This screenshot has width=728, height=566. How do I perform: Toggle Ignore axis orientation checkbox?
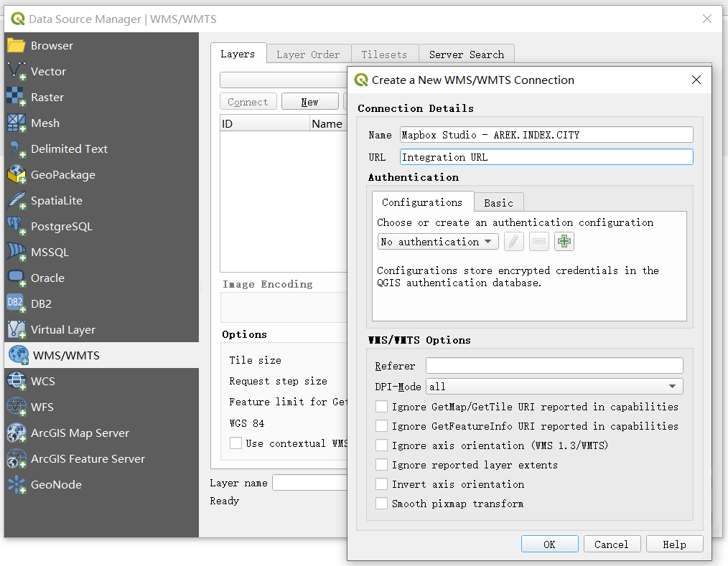tap(382, 445)
